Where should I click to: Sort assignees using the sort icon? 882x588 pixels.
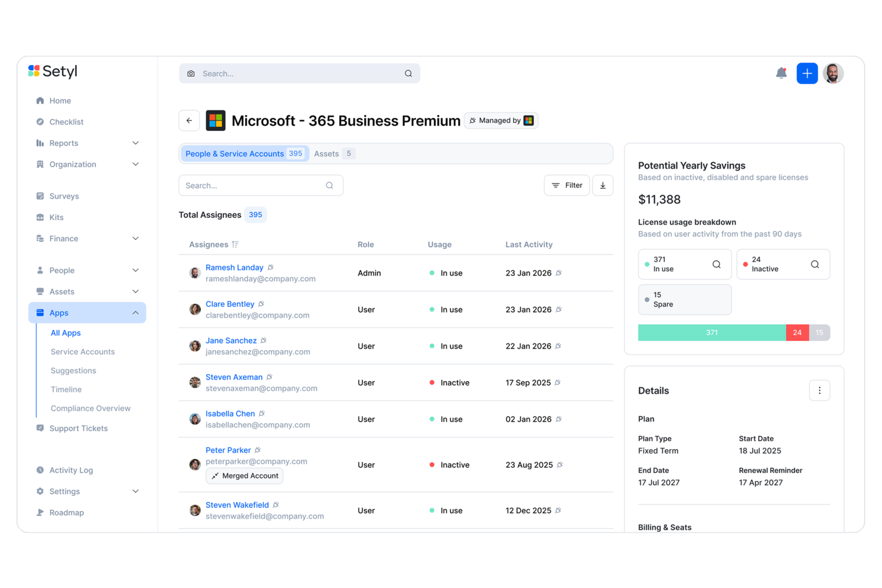click(x=236, y=244)
